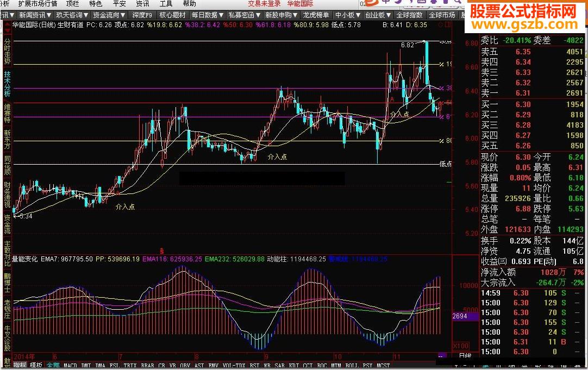This screenshot has height=370, width=588.
Task: Click the 量能变化 indicator title
Action: [x=25, y=259]
